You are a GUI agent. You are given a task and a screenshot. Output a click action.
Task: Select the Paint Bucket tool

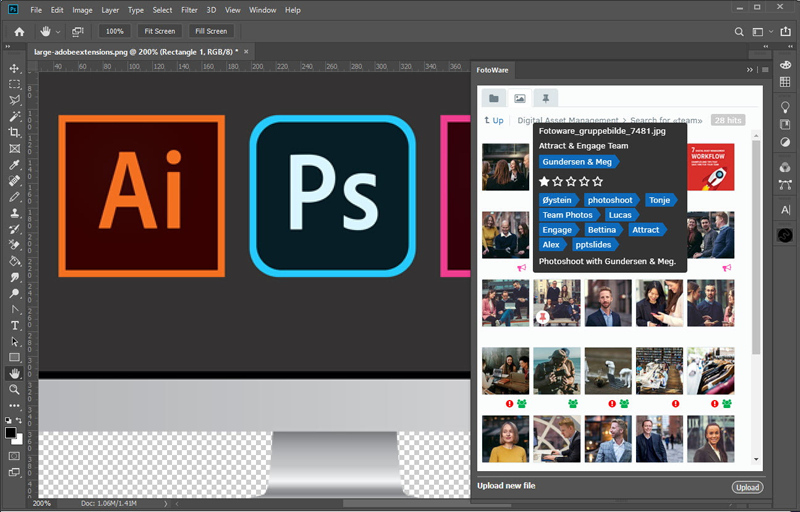pos(14,261)
